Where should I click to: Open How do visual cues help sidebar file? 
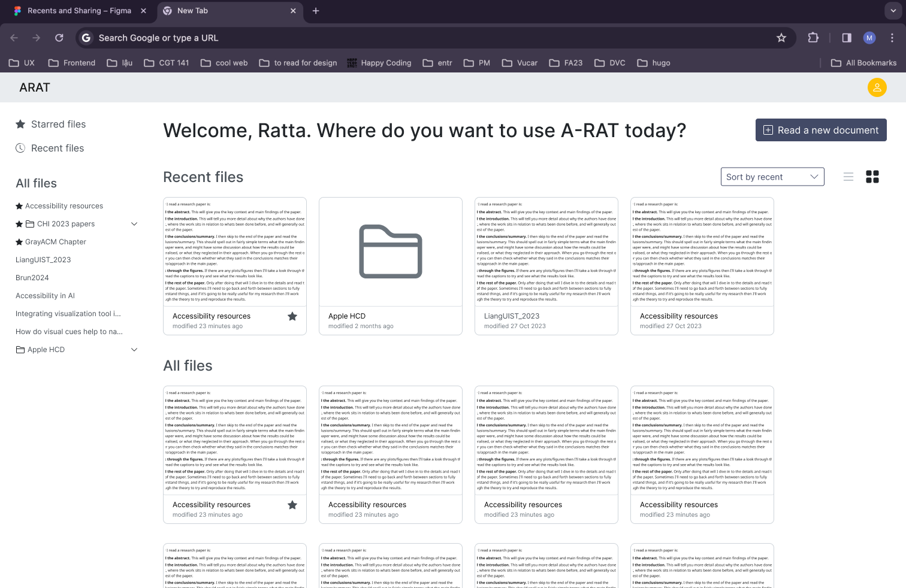click(x=69, y=332)
